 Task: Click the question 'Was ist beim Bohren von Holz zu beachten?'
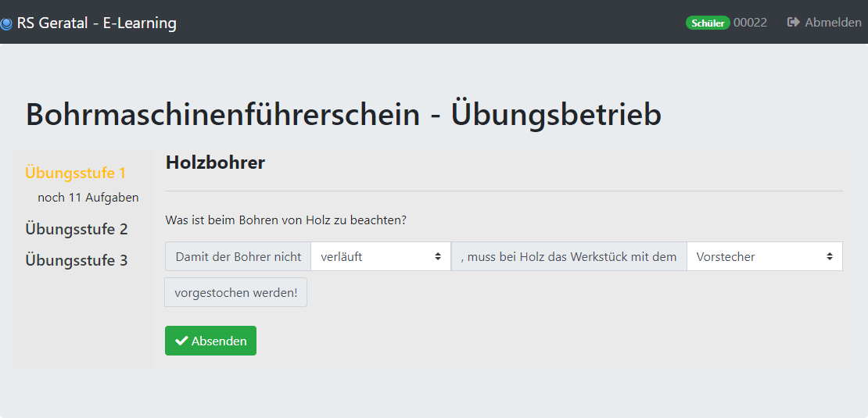285,220
